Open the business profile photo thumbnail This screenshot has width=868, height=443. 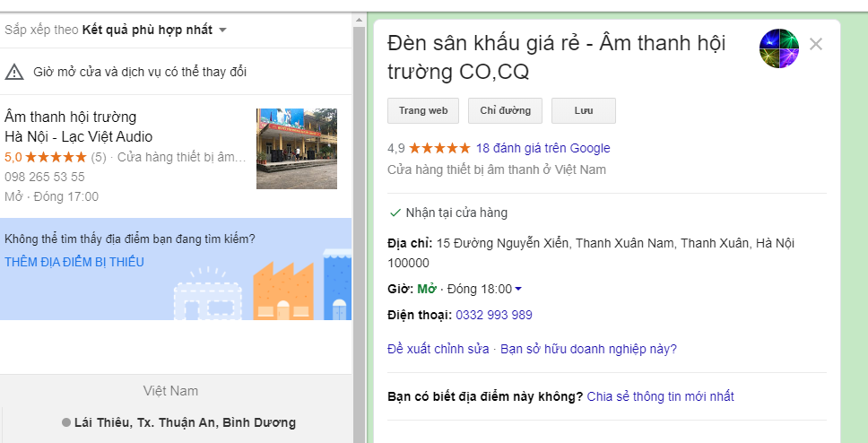tap(779, 48)
